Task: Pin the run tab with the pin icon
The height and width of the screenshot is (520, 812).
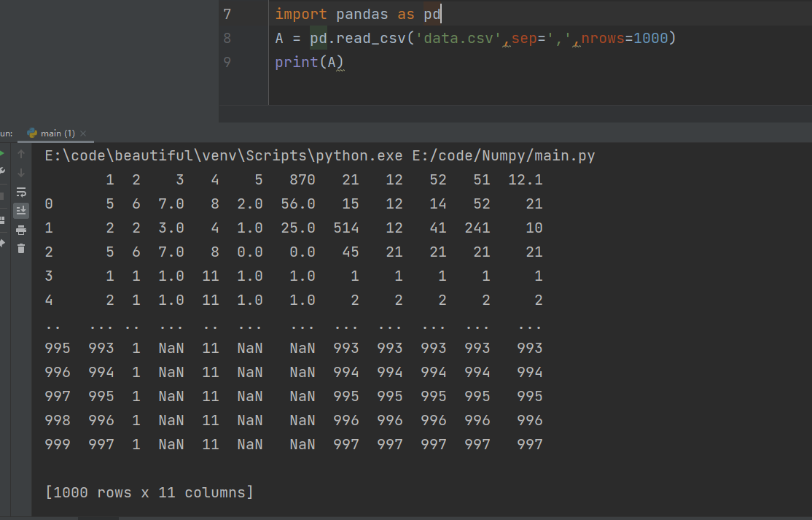Action: [x=2, y=243]
